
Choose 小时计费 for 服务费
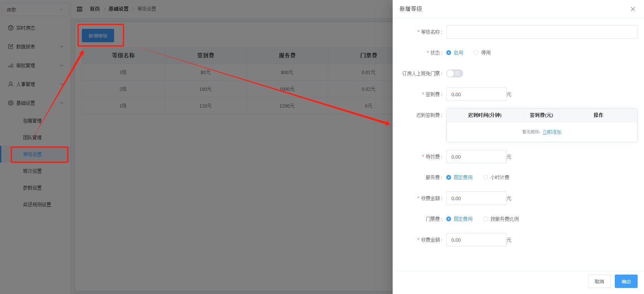(x=486, y=177)
